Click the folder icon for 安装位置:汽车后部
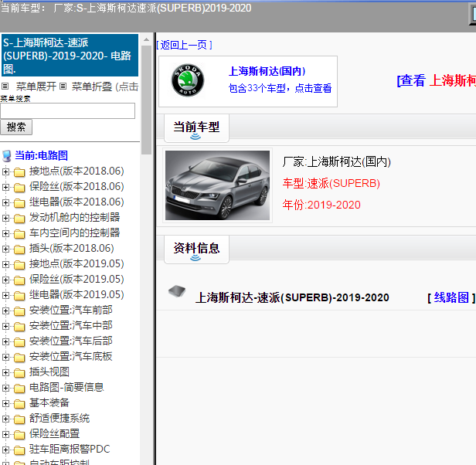The height and width of the screenshot is (465, 476). click(x=19, y=342)
